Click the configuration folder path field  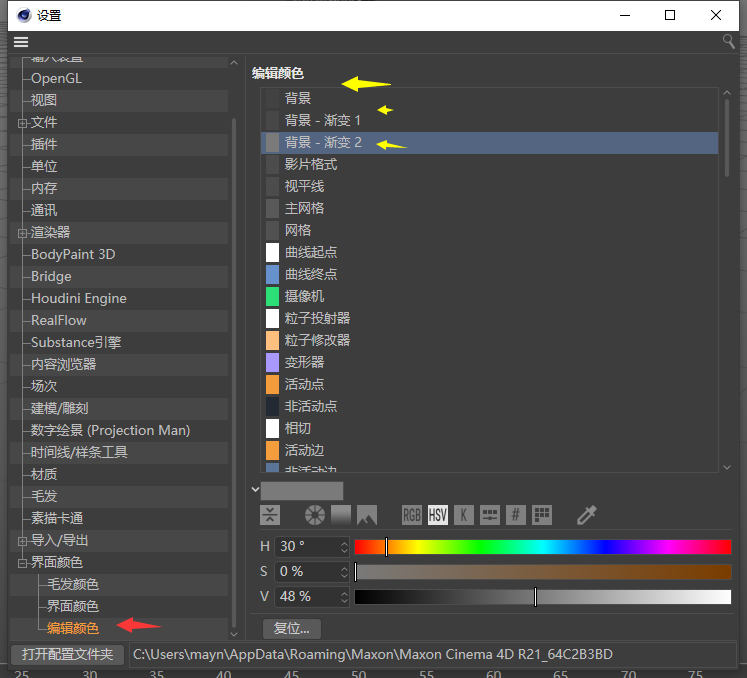tap(433, 654)
